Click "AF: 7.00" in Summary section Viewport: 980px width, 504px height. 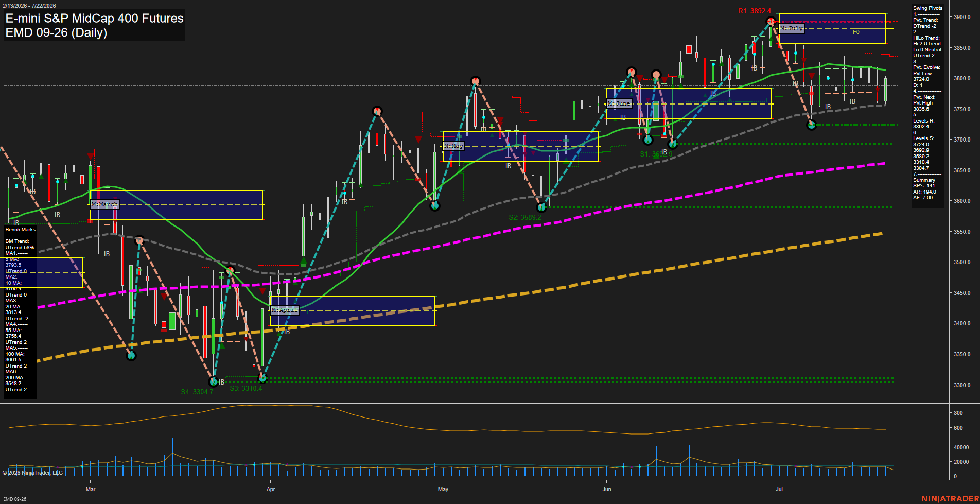923,198
